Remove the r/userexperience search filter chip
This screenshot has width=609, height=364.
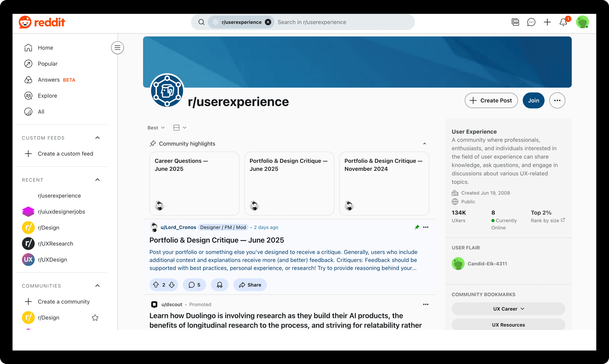[x=268, y=22]
